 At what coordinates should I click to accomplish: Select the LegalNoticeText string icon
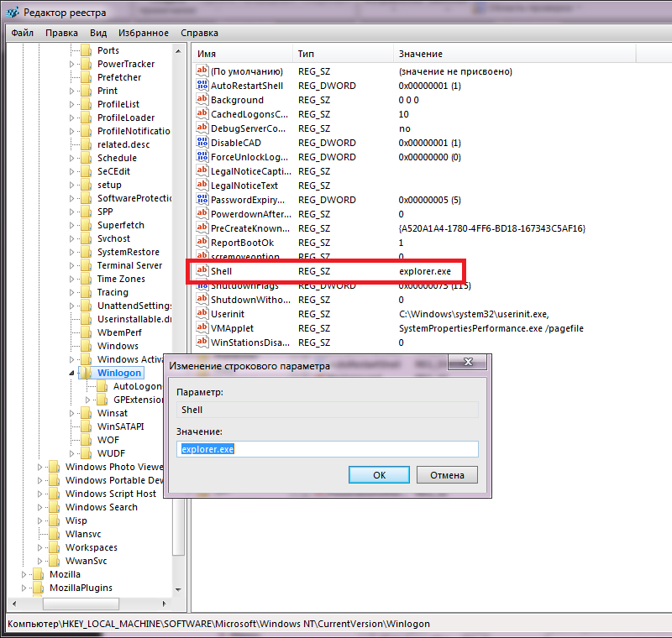[x=202, y=185]
